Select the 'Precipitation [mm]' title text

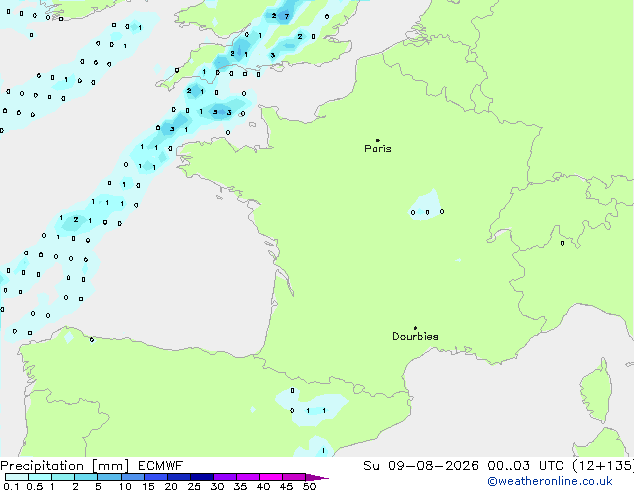65,466
